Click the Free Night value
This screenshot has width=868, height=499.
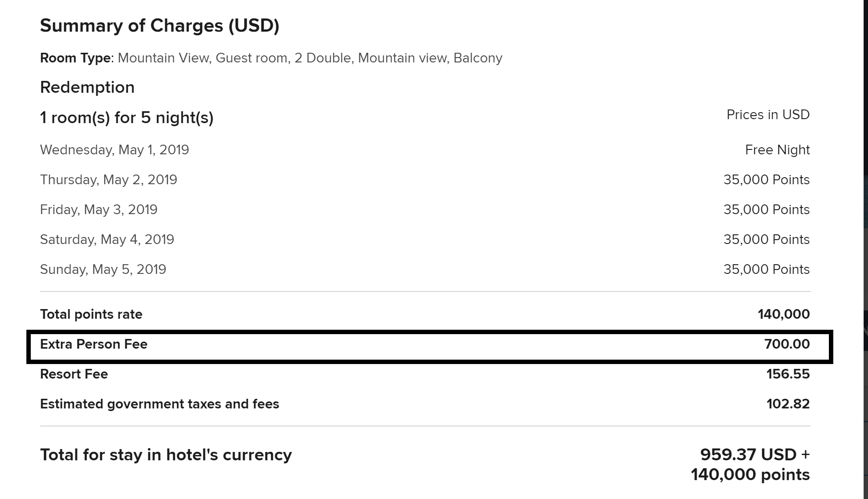tap(777, 150)
